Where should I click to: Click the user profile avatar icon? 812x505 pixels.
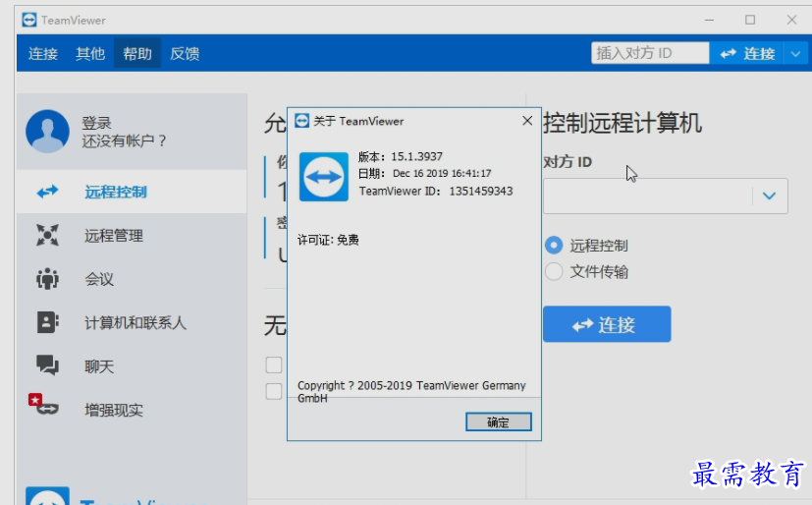[47, 131]
